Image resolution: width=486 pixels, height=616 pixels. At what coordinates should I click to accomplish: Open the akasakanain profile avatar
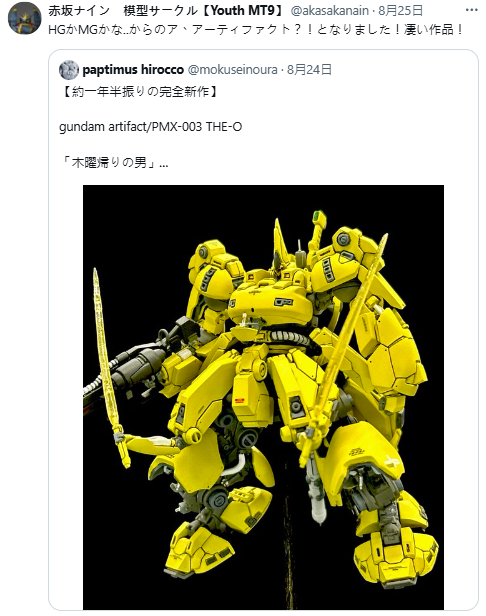(x=24, y=18)
